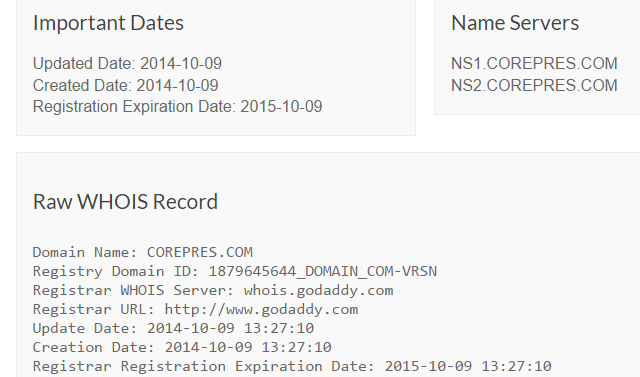This screenshot has width=640, height=377.
Task: Click the http://www.godaddy.com registrar URL
Action: click(x=261, y=309)
